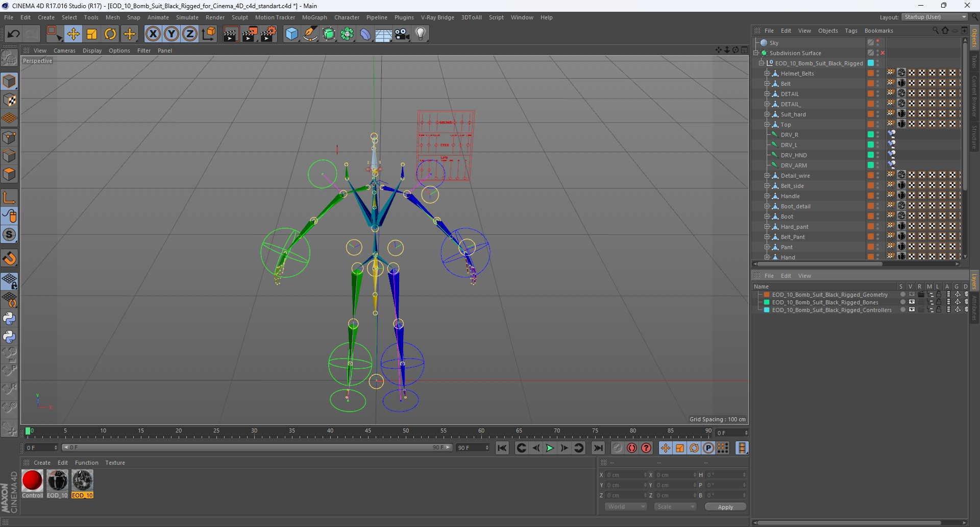The width and height of the screenshot is (980, 527).
Task: Select the red Controll material
Action: 32,484
